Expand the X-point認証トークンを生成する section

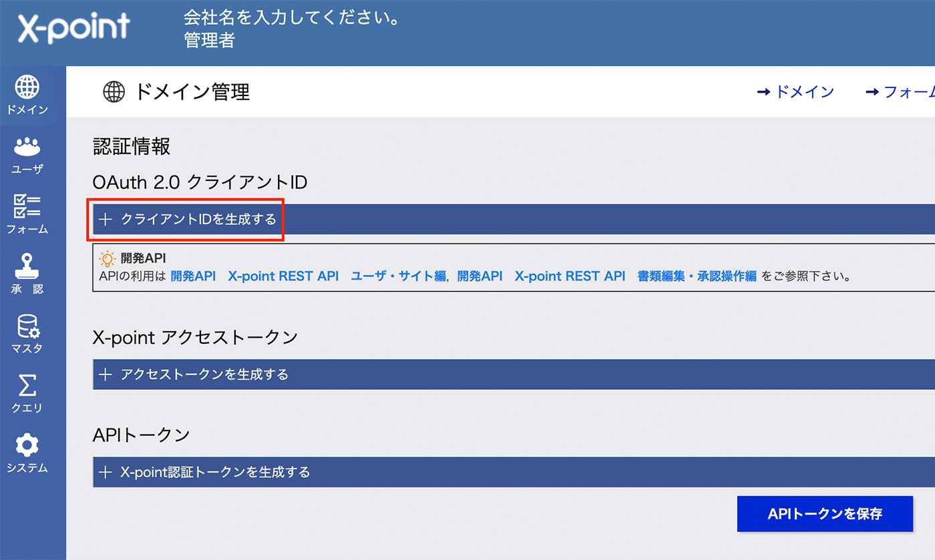215,473
